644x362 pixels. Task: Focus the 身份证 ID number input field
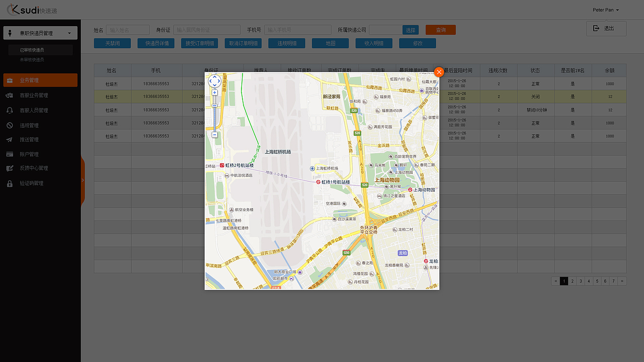tap(207, 30)
